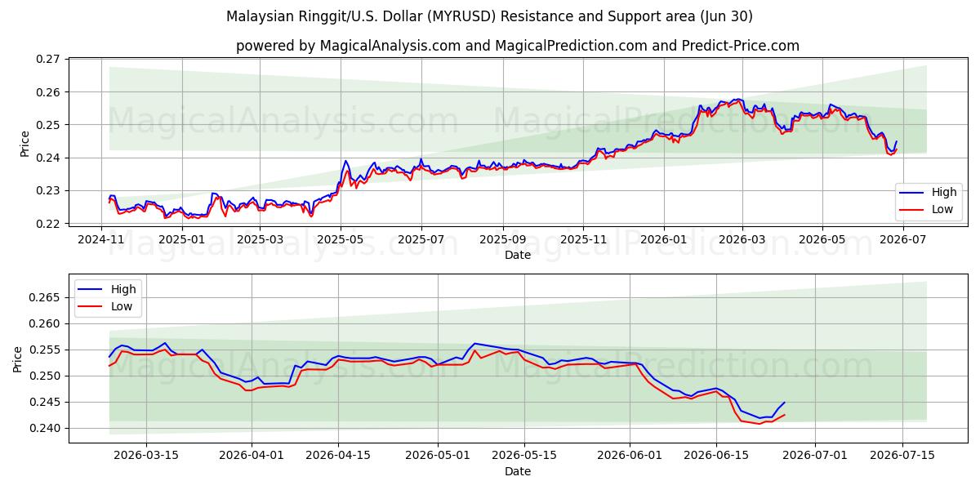Click 'Low' in the bottom chart legend
Image resolution: width=980 pixels, height=490 pixels.
122,305
